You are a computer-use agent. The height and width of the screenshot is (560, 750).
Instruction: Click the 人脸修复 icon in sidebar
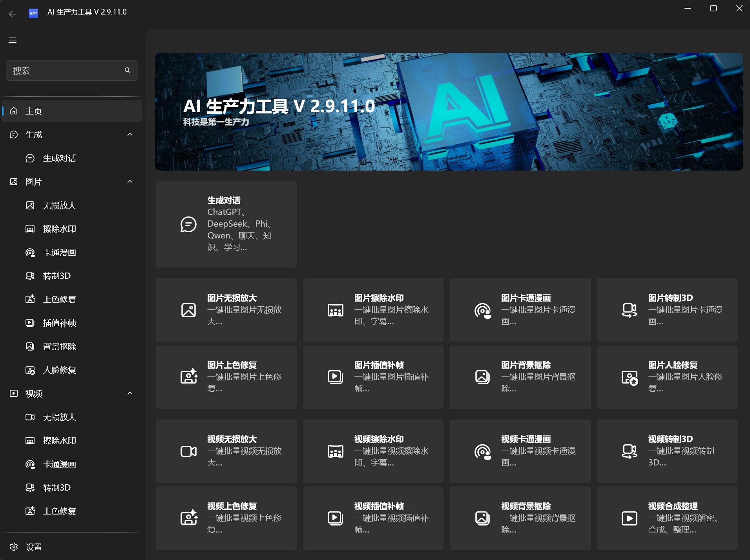[30, 370]
